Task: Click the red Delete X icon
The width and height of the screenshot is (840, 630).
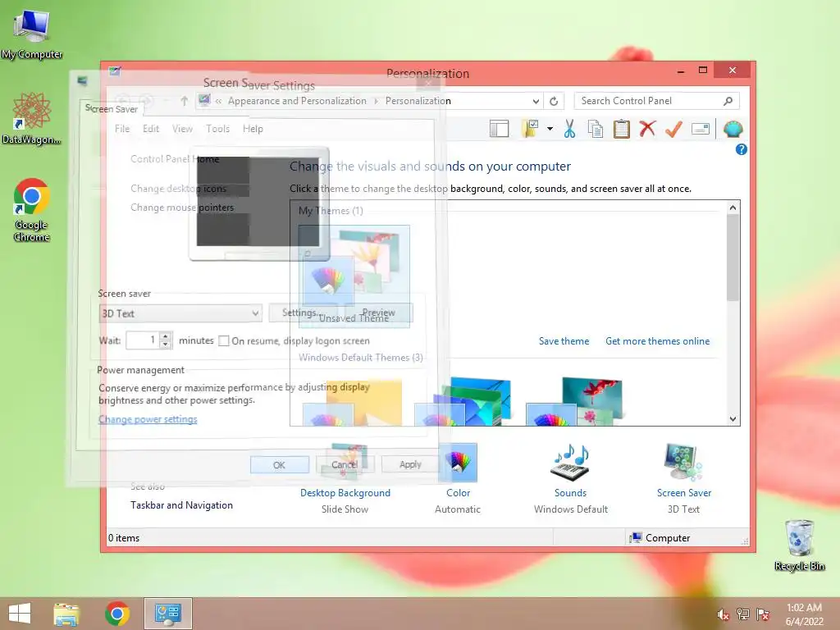Action: tap(648, 129)
